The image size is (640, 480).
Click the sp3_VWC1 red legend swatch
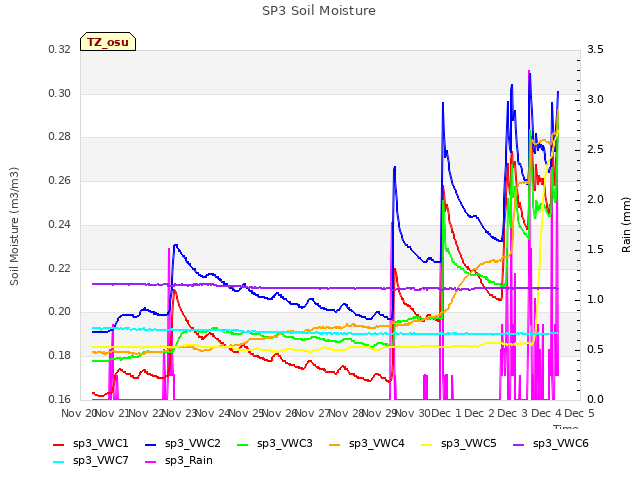(x=59, y=444)
